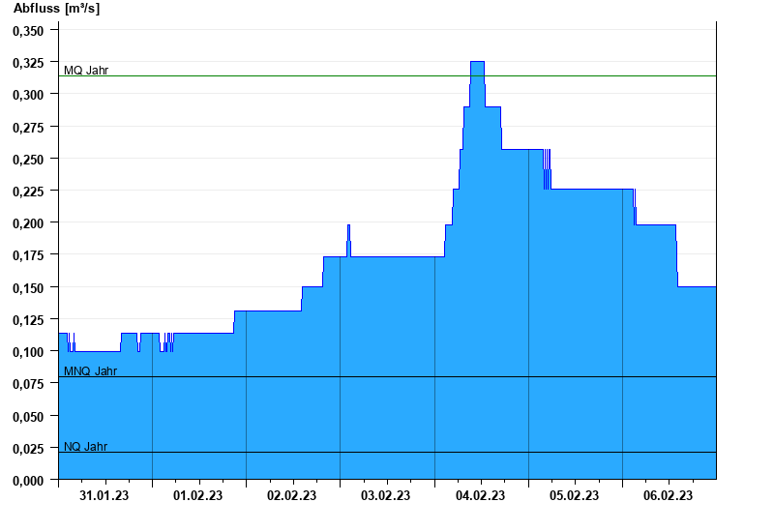Click the 0,350 y-axis value
The image size is (774, 532).
(28, 31)
